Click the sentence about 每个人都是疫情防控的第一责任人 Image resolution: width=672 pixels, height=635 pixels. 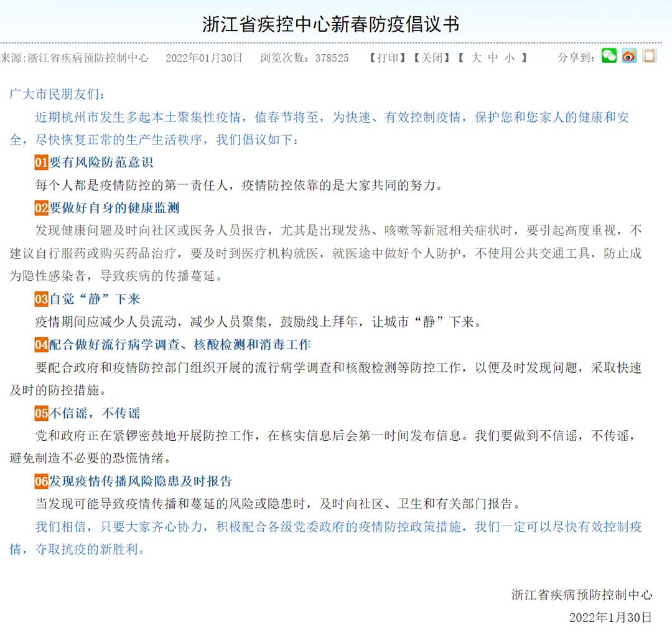[x=239, y=186]
